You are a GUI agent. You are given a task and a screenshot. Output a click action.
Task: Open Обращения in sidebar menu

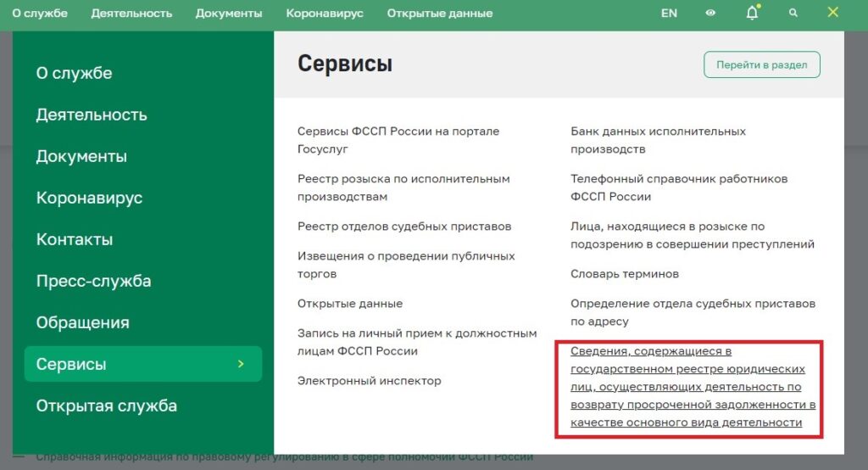pyautogui.click(x=82, y=322)
